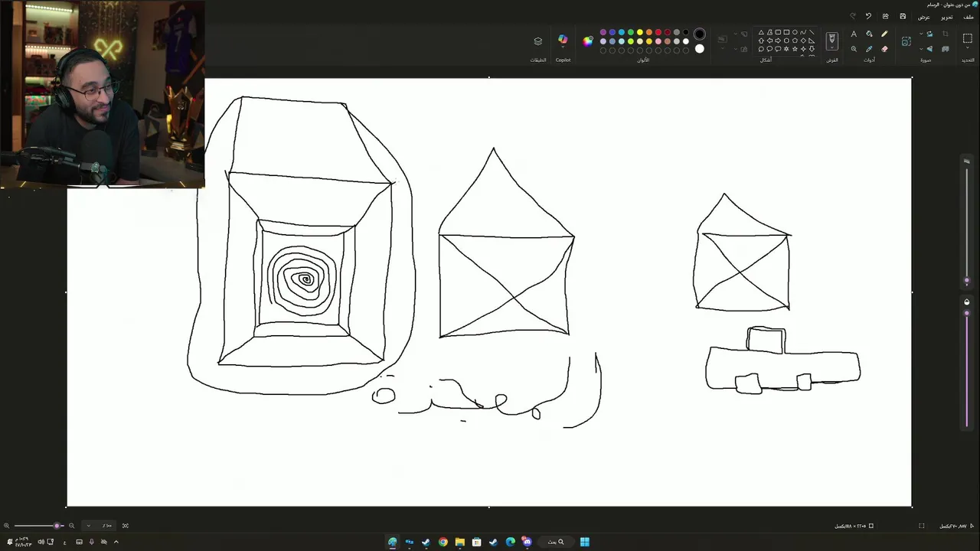Click the Fit to window icon

(126, 526)
